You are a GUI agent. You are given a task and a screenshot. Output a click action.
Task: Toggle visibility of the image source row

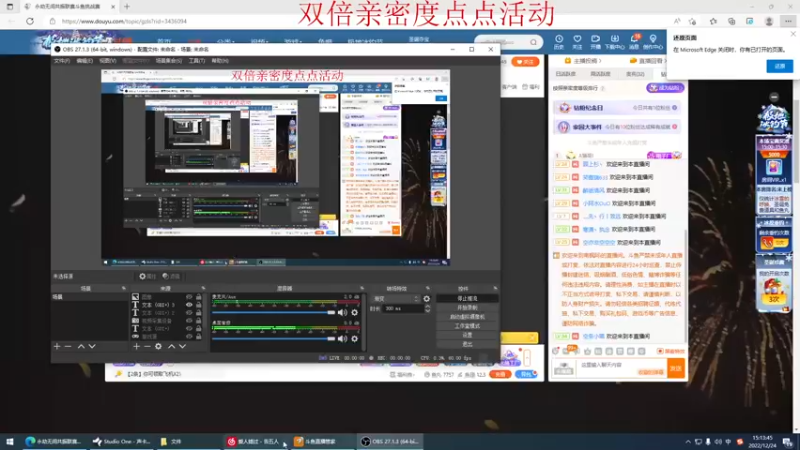189,297
